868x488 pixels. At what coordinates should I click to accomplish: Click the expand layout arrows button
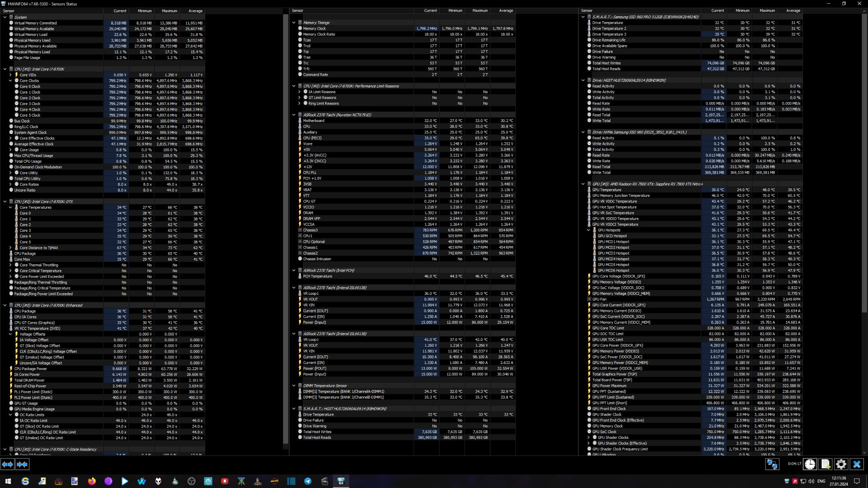(x=7, y=464)
